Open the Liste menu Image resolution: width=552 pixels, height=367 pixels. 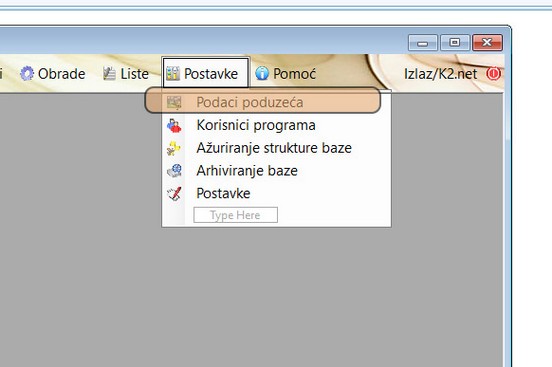click(126, 74)
